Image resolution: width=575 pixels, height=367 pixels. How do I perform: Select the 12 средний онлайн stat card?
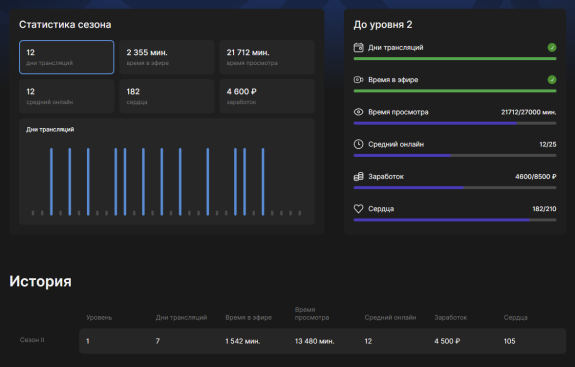[x=66, y=96]
